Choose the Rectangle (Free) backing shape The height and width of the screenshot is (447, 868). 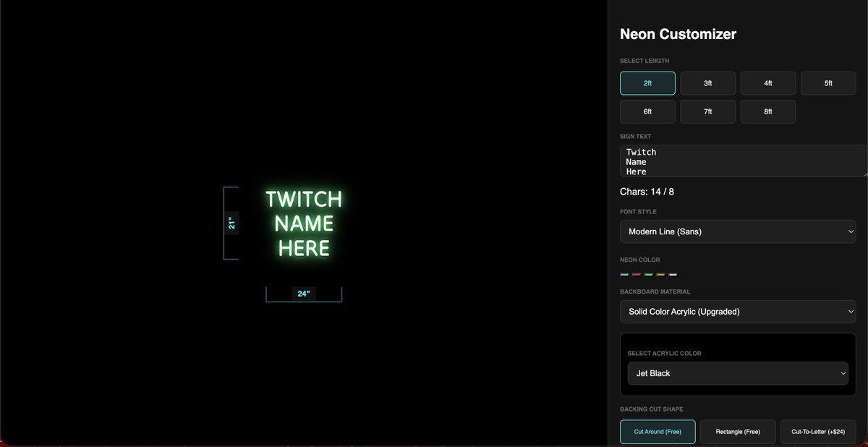[x=738, y=432]
